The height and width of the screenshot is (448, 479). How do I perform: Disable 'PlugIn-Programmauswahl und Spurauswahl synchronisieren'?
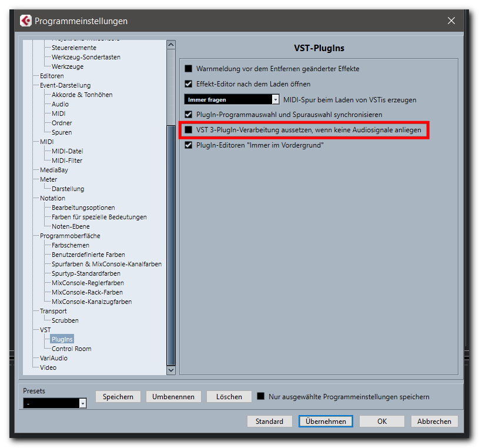tap(188, 115)
